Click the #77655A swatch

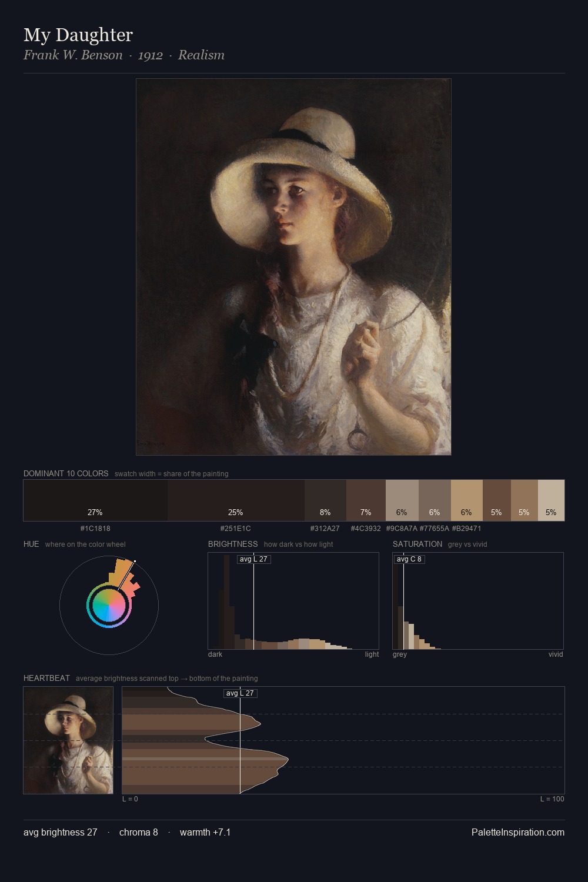point(435,500)
